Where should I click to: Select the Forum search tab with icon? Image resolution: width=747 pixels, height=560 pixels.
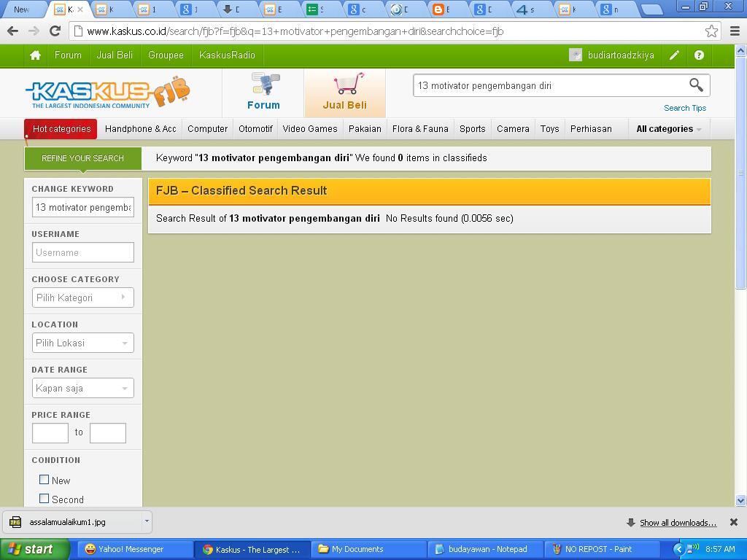point(263,93)
